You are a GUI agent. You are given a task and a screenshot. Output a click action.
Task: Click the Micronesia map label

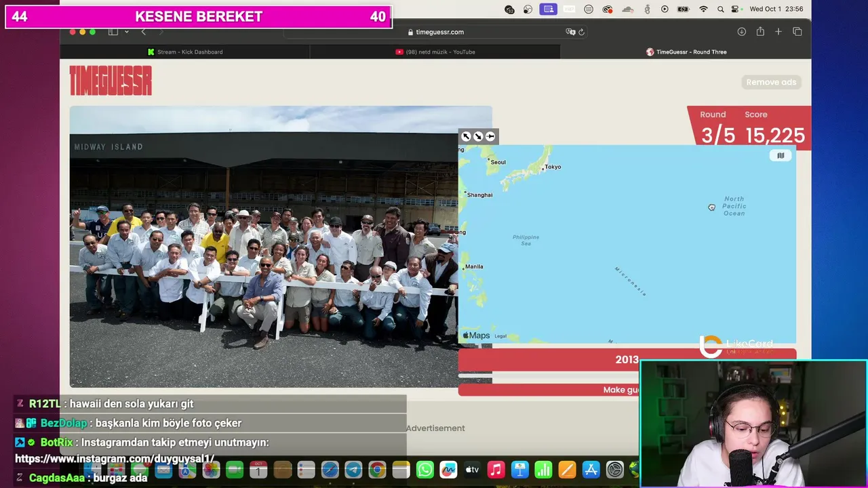tap(631, 281)
